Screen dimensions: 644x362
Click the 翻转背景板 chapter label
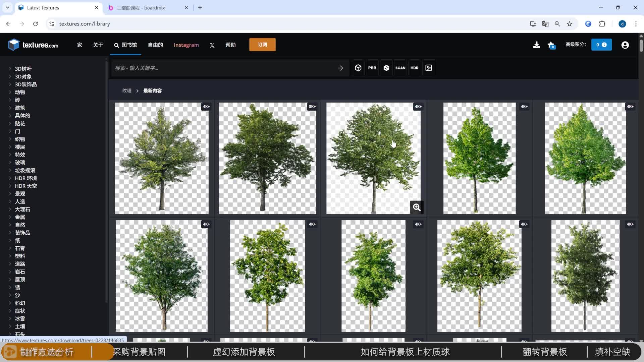click(545, 352)
